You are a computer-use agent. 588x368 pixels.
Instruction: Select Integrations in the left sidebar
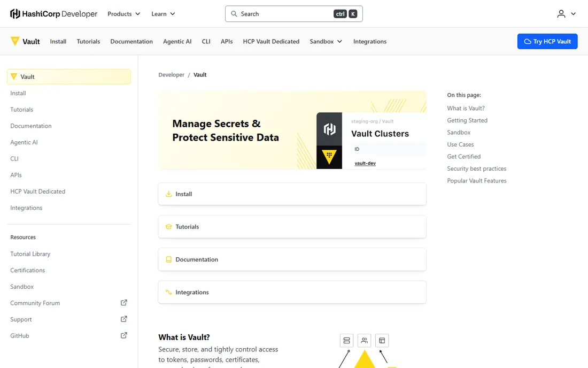26,208
